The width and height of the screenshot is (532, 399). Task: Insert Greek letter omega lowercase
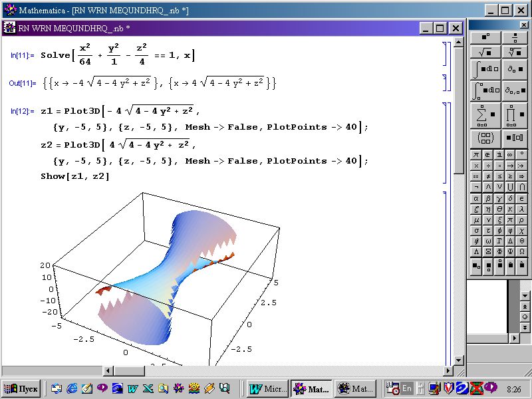pyautogui.click(x=487, y=241)
